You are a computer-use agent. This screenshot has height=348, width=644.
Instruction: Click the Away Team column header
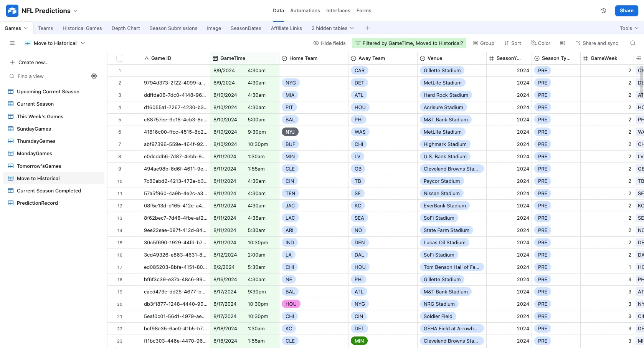pyautogui.click(x=383, y=58)
